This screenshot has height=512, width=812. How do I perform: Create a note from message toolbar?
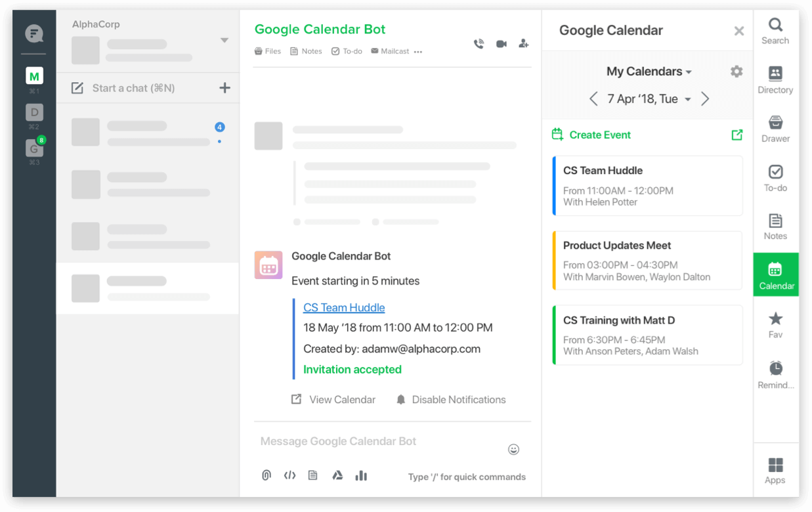click(313, 476)
